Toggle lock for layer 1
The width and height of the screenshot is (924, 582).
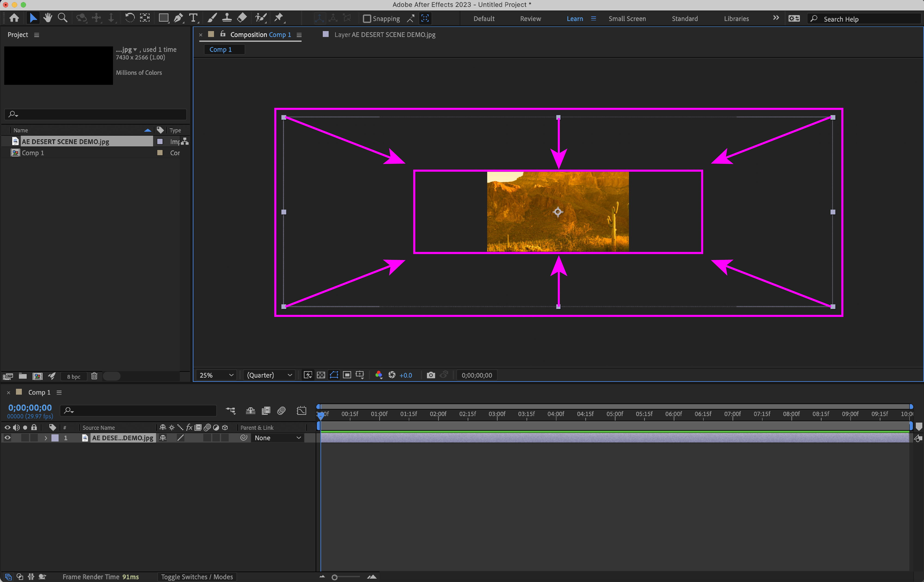pos(34,438)
